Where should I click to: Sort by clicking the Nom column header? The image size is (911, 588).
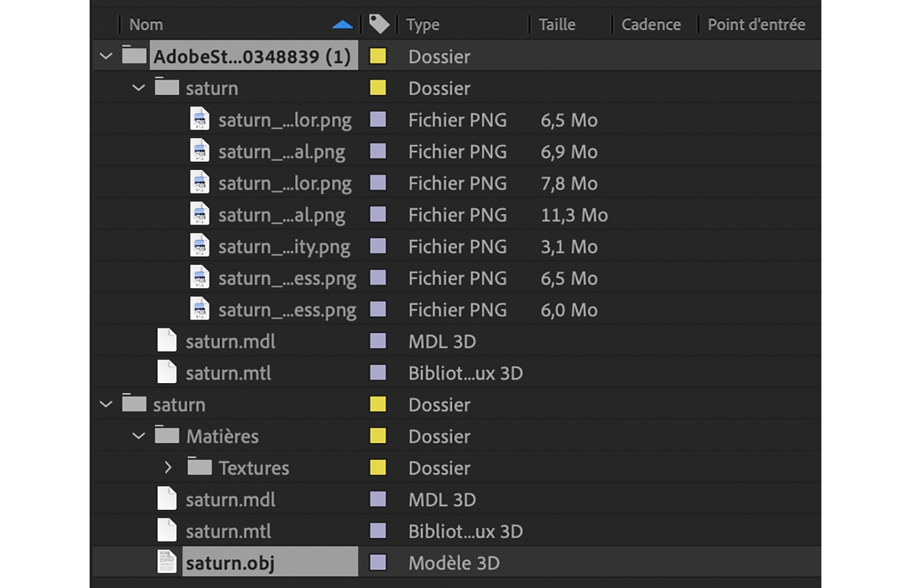[146, 24]
